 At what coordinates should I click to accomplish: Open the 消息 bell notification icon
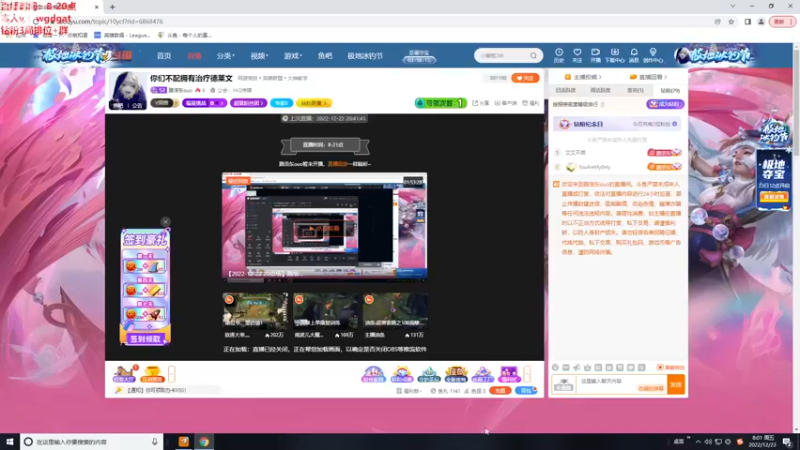click(634, 55)
